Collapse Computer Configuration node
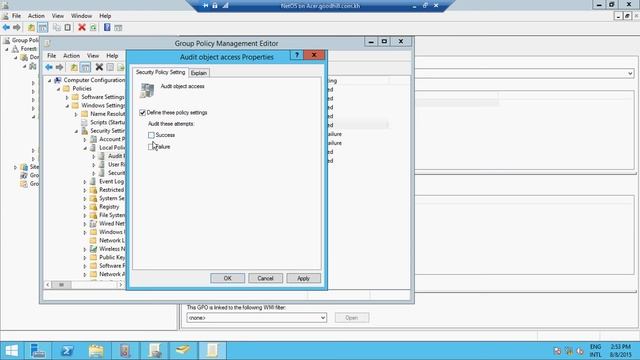 click(49, 80)
